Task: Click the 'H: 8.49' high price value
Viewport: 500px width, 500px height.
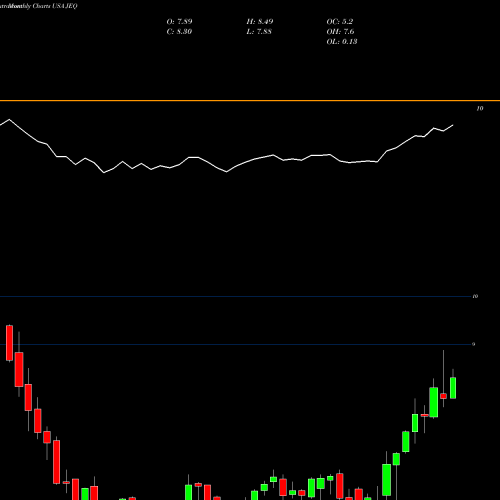Action: [260, 22]
